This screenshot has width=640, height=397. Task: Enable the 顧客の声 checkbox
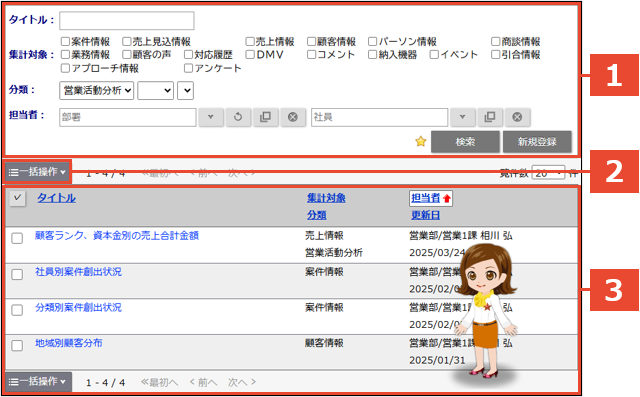[x=127, y=54]
